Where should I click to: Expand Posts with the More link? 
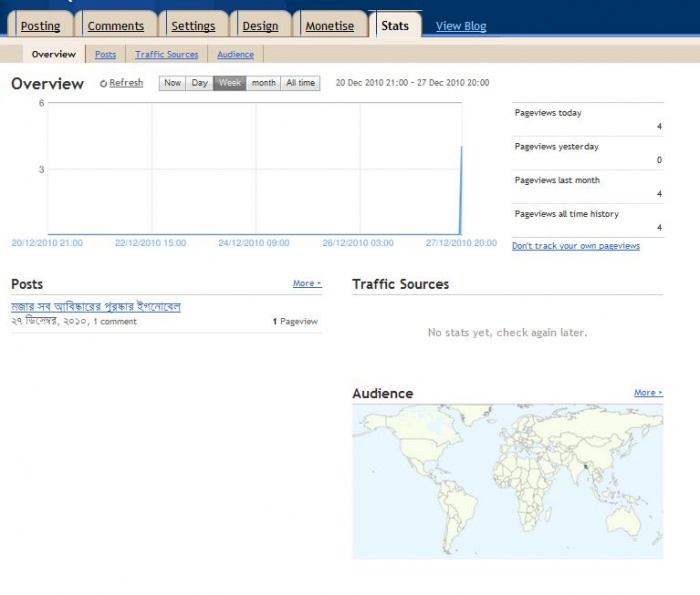point(306,284)
